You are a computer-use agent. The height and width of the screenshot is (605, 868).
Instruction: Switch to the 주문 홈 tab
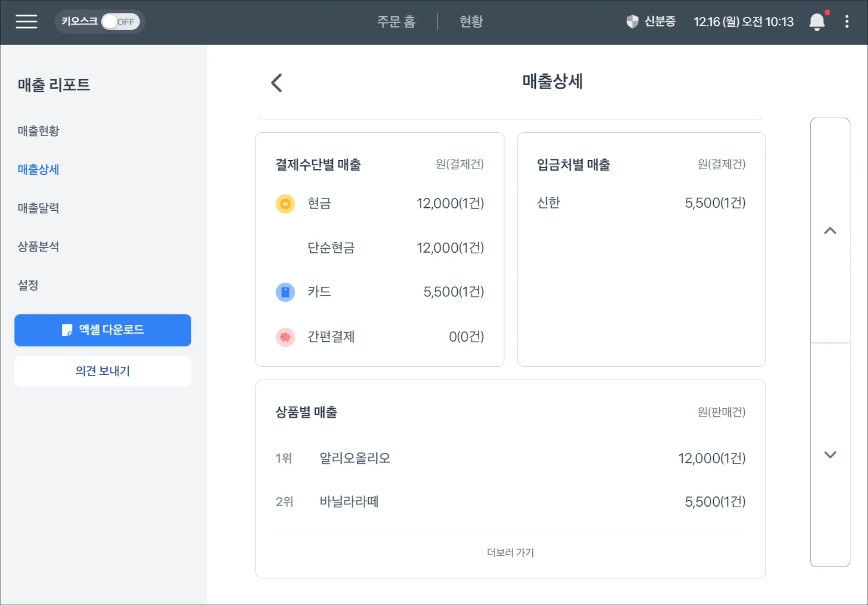pyautogui.click(x=396, y=22)
